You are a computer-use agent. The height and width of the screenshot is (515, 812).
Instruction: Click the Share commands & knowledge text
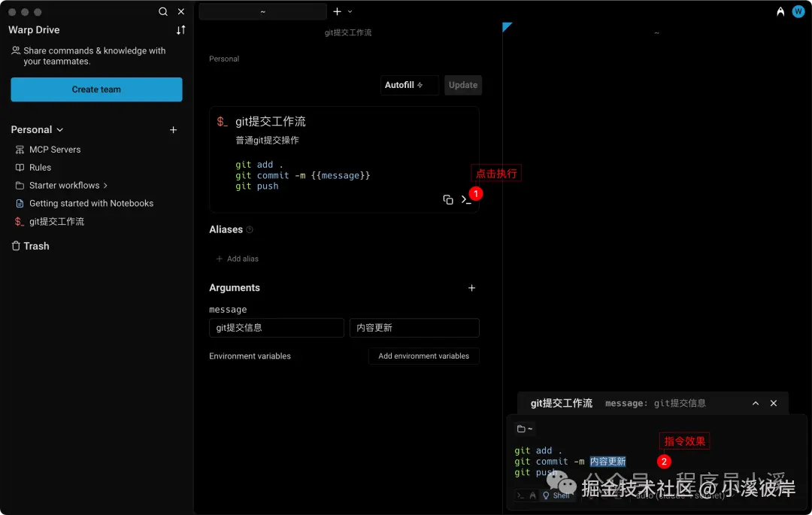click(x=94, y=56)
